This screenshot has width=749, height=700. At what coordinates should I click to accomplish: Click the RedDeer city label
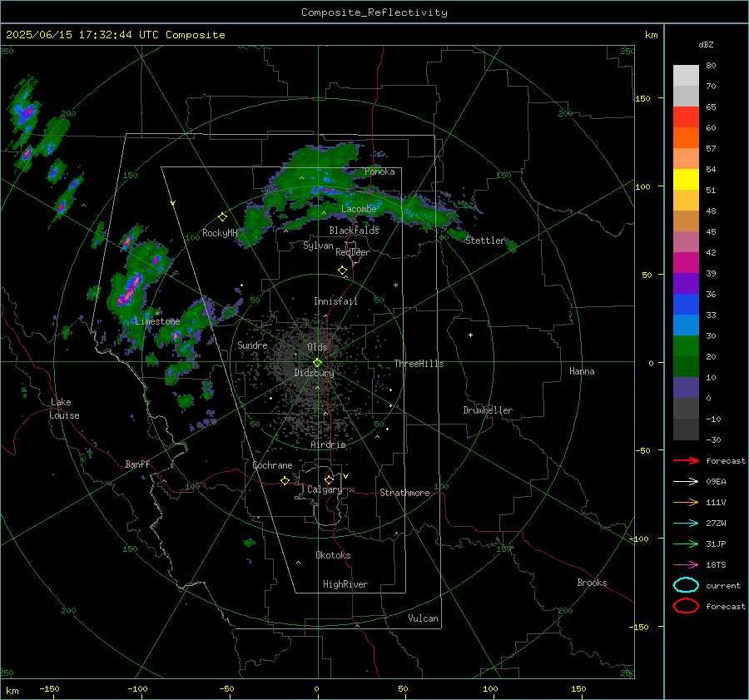353,252
